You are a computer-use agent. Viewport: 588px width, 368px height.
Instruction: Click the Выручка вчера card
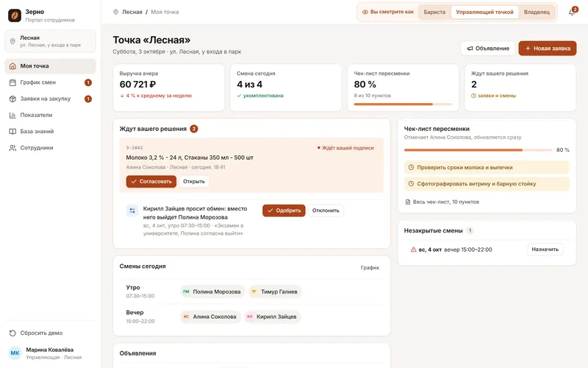(x=169, y=88)
